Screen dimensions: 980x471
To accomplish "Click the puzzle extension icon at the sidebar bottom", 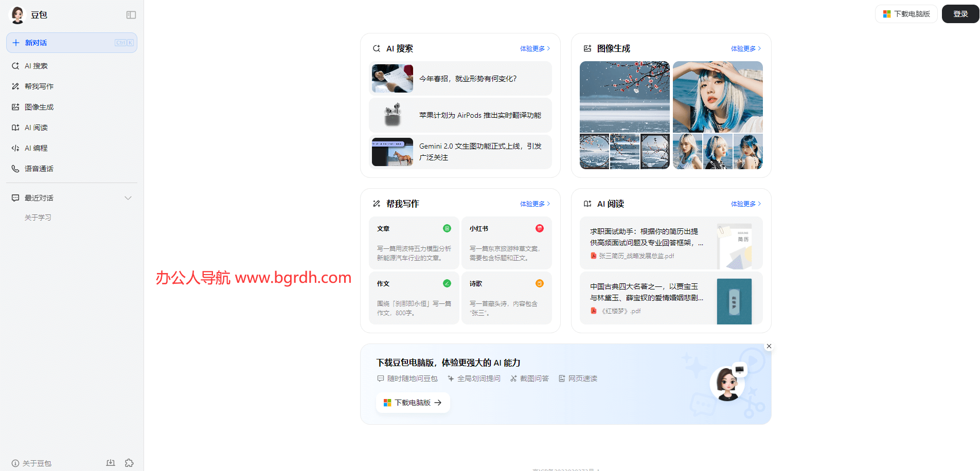I will point(129,463).
